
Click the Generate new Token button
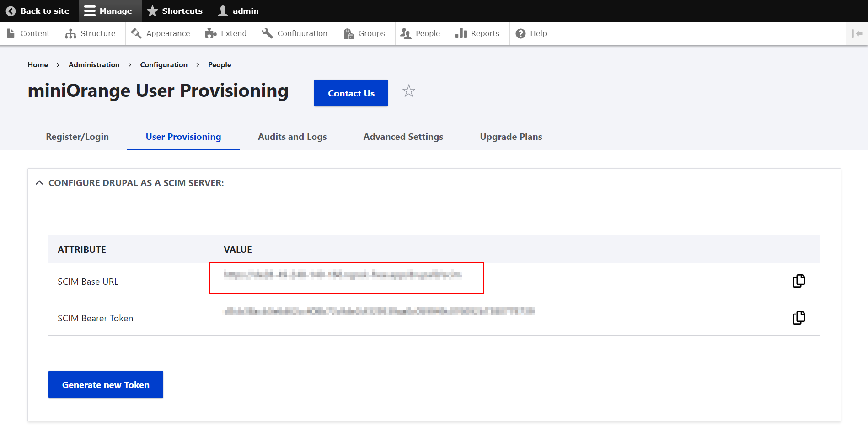(x=106, y=384)
